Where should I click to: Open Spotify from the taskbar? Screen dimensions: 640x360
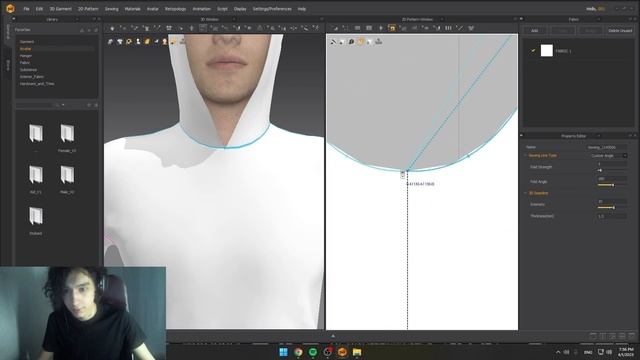click(x=313, y=352)
